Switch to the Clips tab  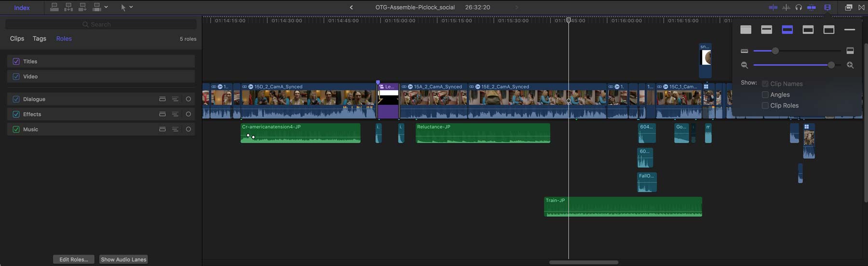(x=17, y=39)
